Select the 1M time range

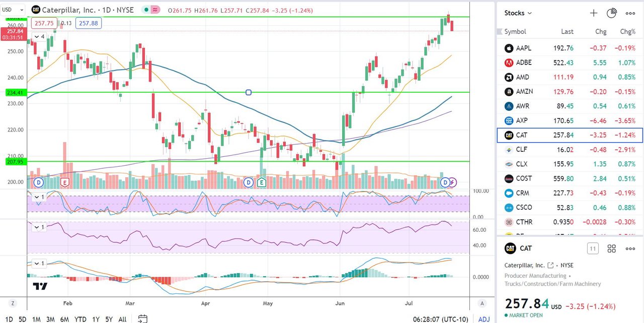coord(36,319)
